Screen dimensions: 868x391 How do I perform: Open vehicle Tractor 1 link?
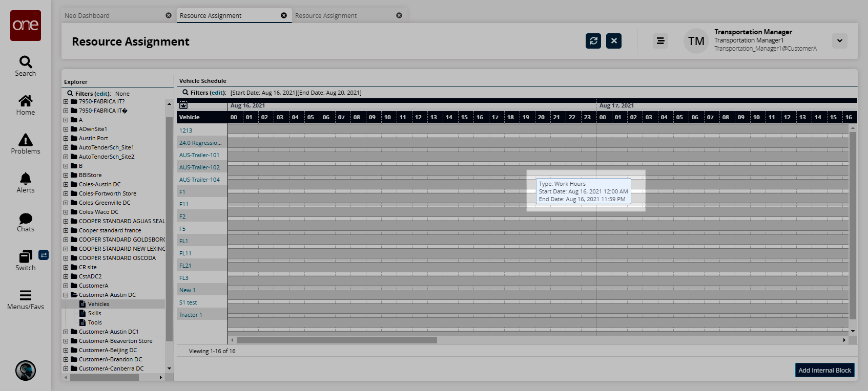[191, 315]
